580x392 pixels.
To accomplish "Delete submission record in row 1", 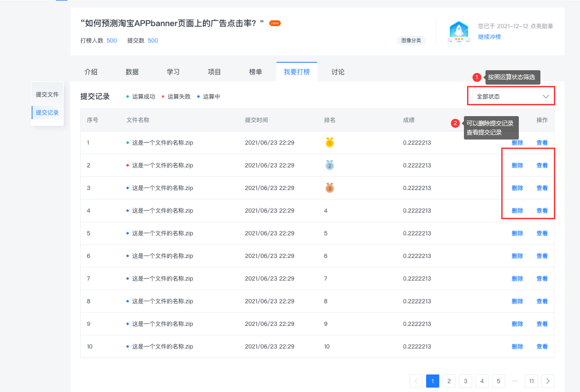I will click(517, 143).
